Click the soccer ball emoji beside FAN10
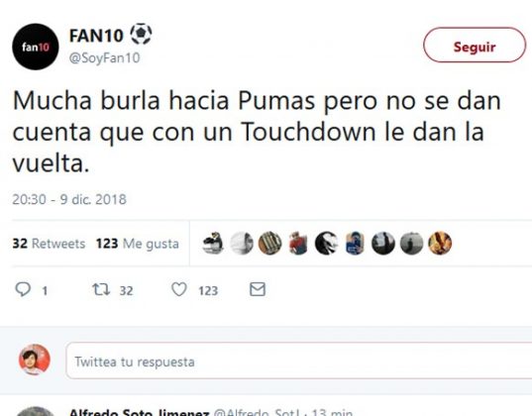 [x=141, y=34]
